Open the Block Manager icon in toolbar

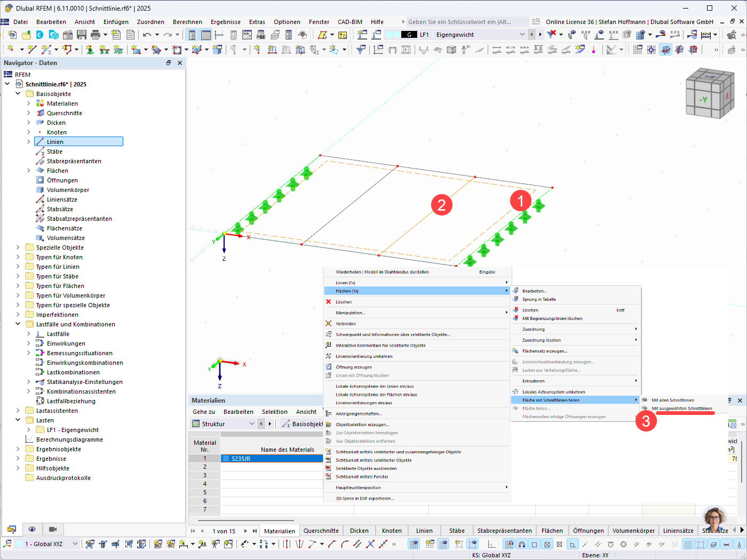click(x=53, y=35)
